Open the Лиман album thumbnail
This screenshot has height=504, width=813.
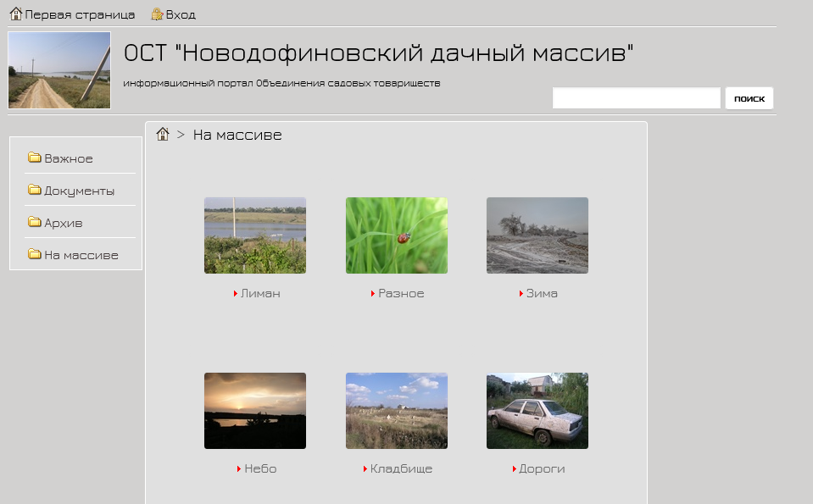pos(254,235)
